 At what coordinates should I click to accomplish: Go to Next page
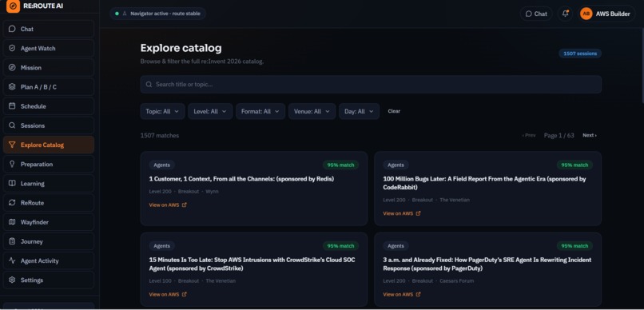[590, 135]
